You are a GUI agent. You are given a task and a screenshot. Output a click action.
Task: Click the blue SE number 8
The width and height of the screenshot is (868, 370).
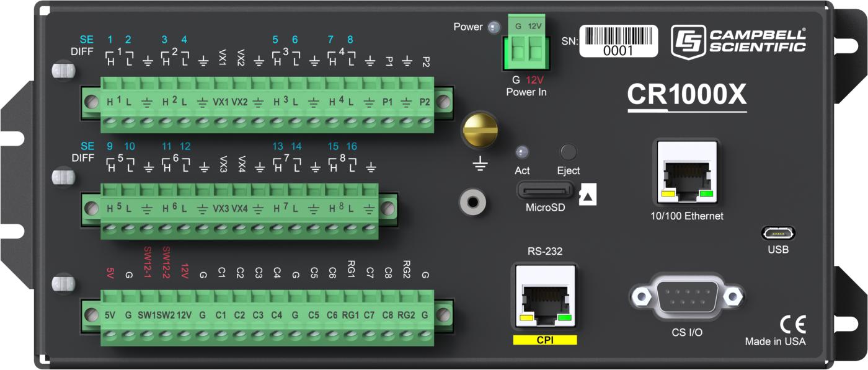click(x=350, y=40)
